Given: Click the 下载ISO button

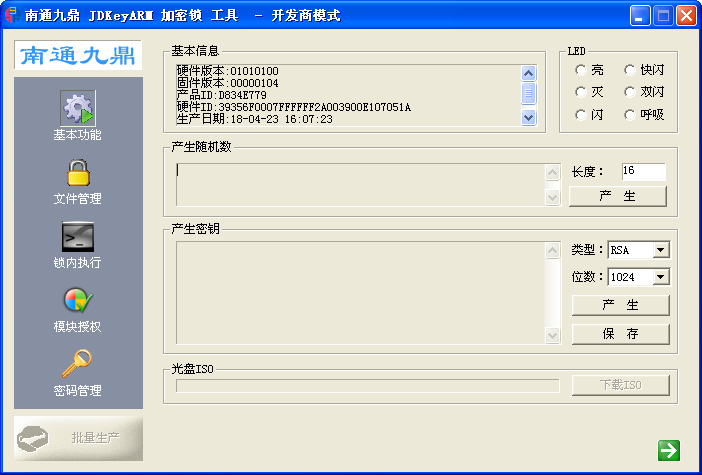Looking at the screenshot, I should click(x=621, y=385).
